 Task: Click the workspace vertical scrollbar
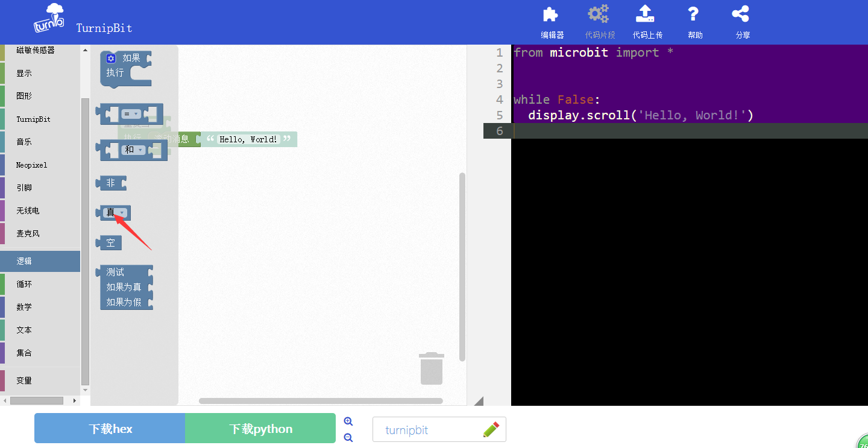click(462, 267)
